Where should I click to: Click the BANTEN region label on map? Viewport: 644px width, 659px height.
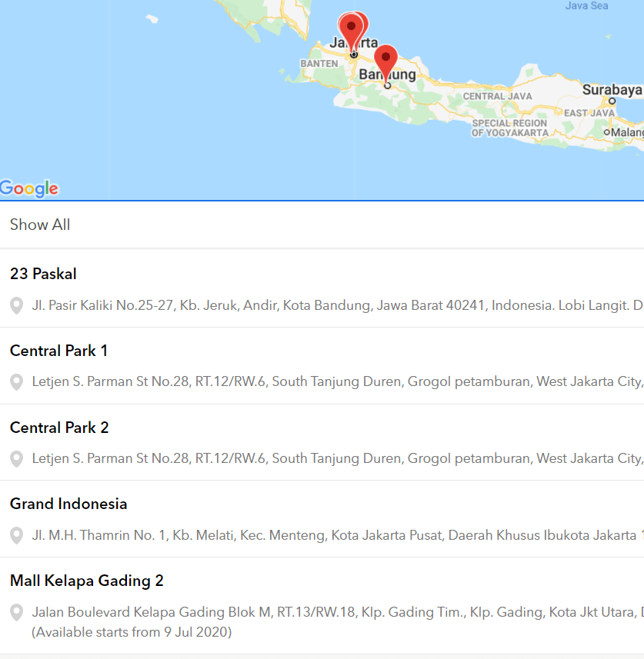coord(319,64)
